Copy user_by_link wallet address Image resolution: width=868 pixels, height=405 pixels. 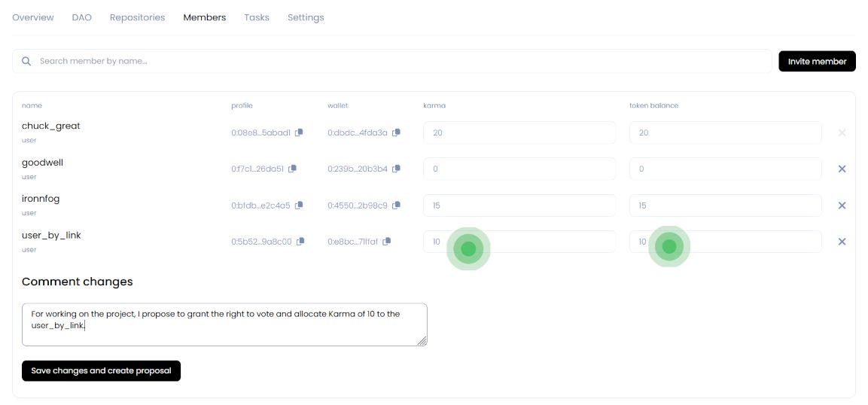pos(387,242)
